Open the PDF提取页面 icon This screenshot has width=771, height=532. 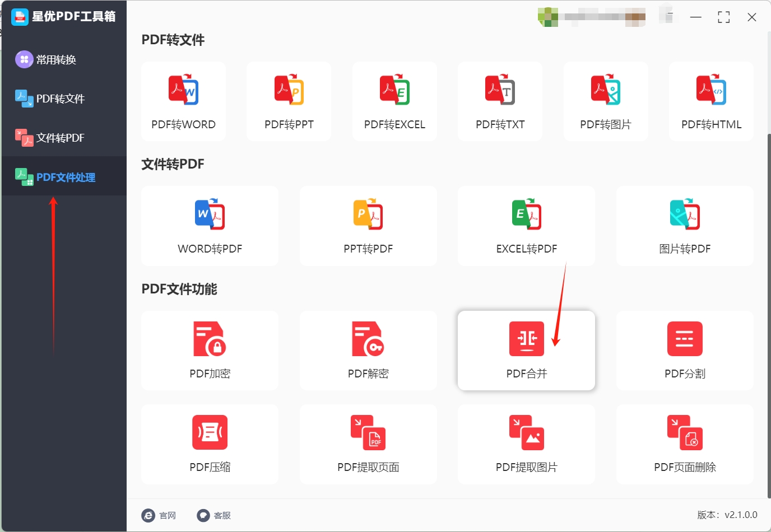368,432
